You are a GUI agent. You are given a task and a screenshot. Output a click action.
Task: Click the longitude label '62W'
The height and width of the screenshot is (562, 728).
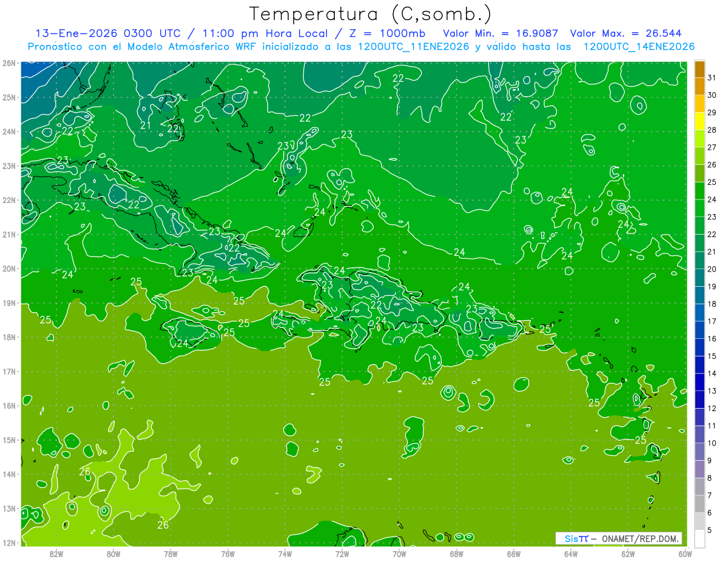(628, 554)
